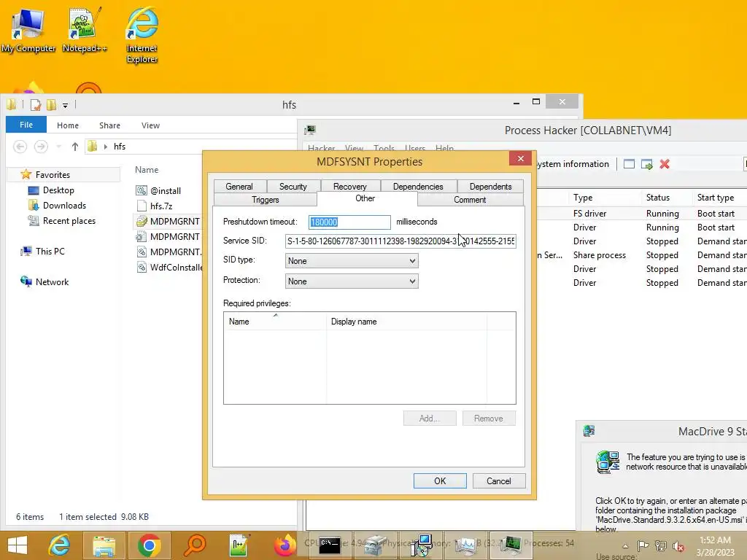Open the File ribbon tab in Explorer

pos(26,125)
